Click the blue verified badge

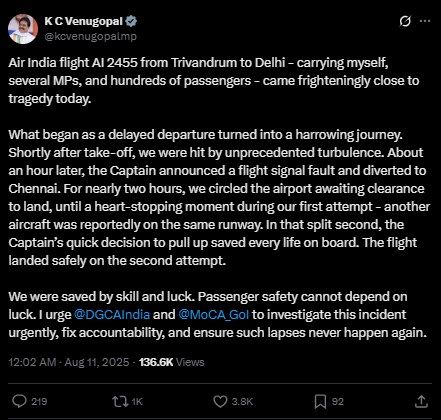(131, 21)
